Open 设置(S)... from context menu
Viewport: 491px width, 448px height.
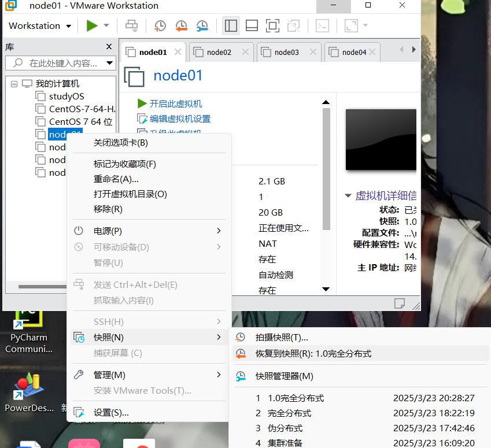coord(149,413)
